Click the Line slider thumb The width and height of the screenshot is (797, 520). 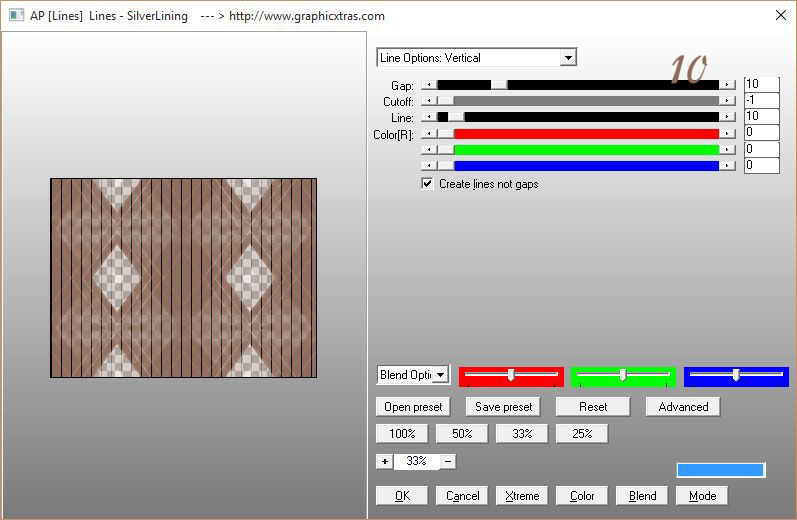tap(456, 117)
